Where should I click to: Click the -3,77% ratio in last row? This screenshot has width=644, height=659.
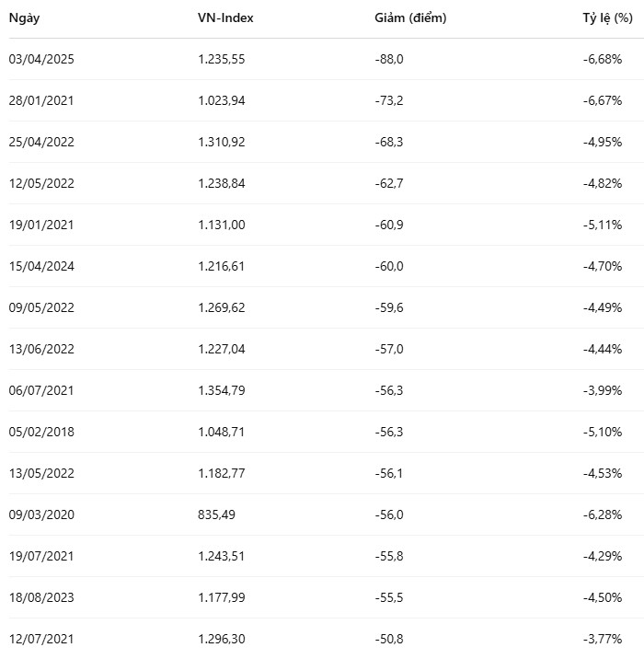(x=604, y=639)
